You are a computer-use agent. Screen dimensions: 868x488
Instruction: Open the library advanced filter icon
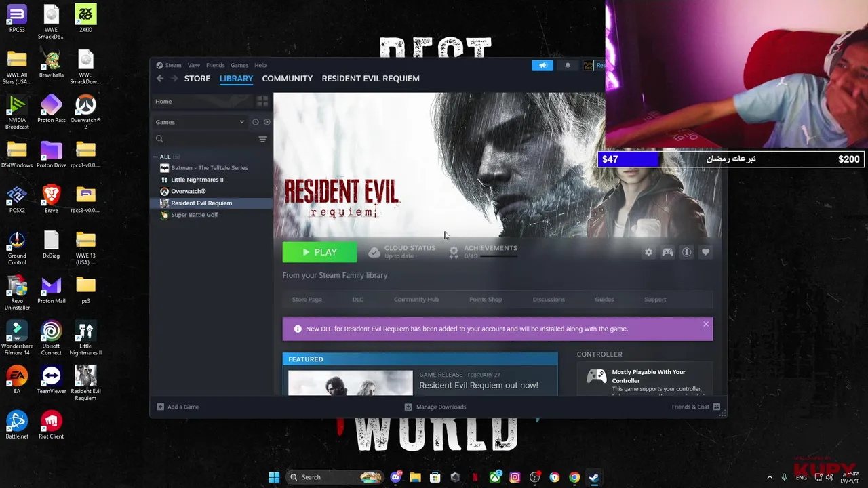[262, 139]
